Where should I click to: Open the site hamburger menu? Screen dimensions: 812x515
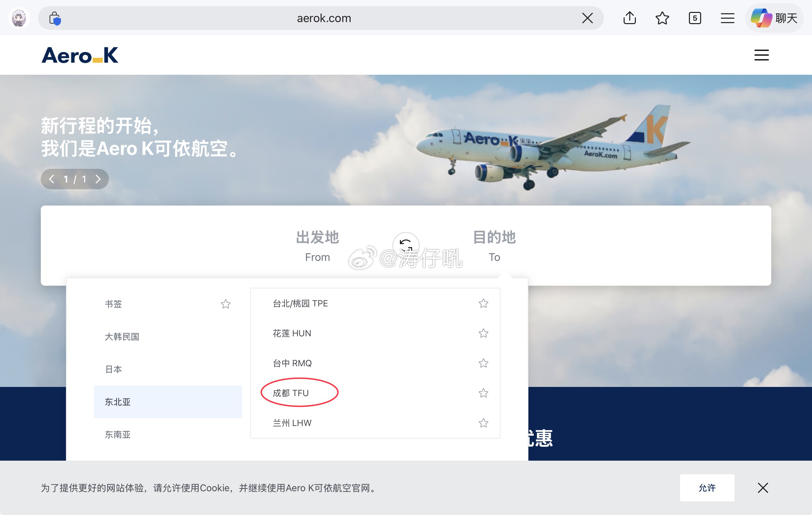(x=761, y=55)
